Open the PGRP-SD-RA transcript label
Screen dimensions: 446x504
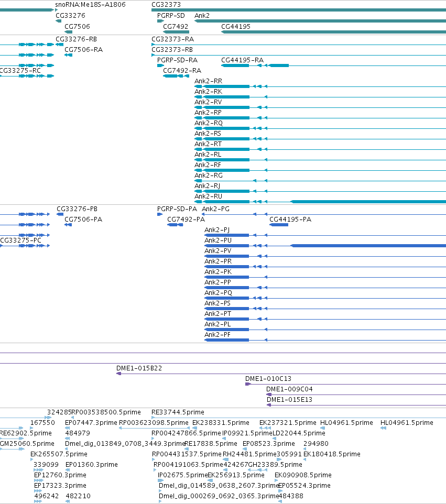tap(178, 60)
